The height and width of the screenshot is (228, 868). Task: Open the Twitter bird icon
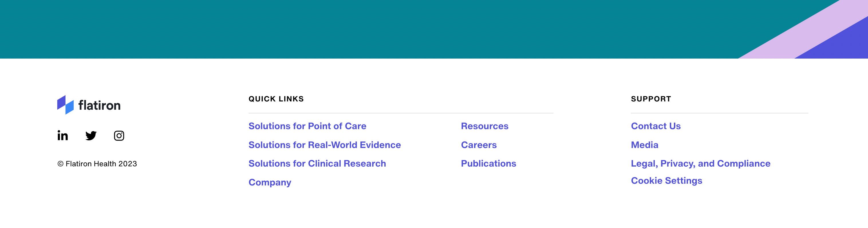(91, 135)
